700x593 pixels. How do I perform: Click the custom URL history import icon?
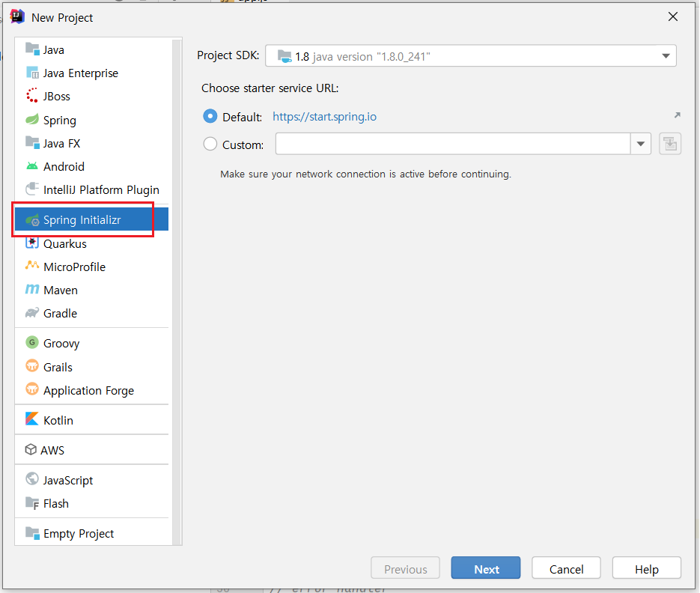coord(670,144)
